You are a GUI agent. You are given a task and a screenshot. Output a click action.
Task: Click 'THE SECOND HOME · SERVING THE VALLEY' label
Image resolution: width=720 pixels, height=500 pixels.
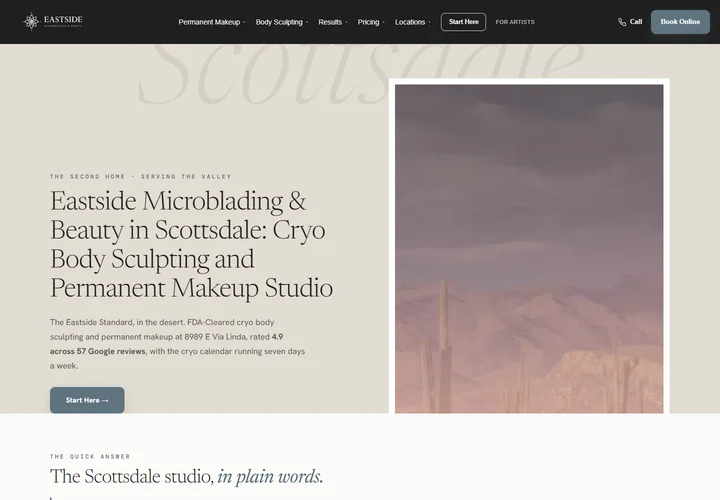tap(141, 176)
